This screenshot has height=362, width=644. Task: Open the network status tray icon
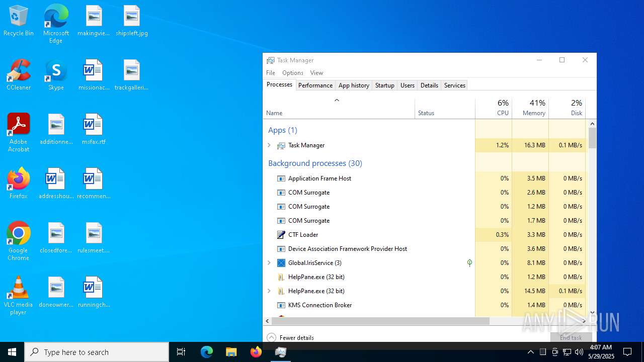tap(567, 352)
